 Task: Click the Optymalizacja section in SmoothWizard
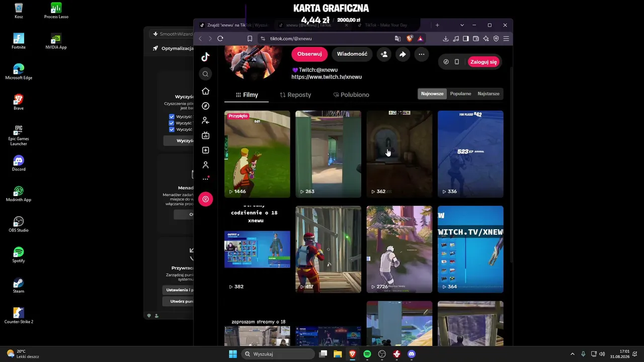174,48
